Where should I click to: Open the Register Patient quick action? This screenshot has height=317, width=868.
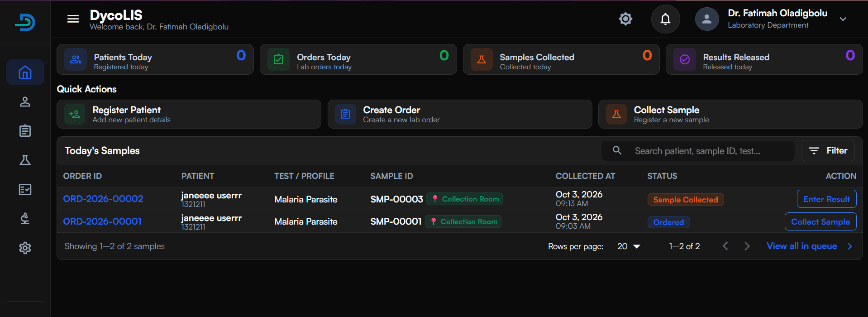pyautogui.click(x=189, y=114)
